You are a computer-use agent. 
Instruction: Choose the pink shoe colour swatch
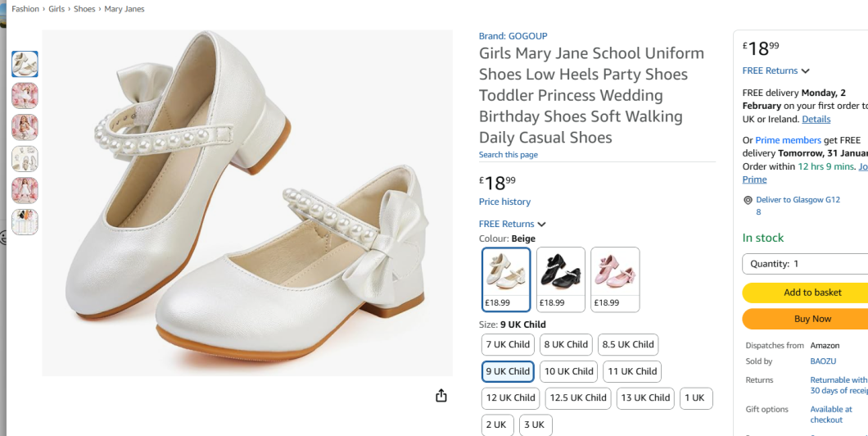615,279
